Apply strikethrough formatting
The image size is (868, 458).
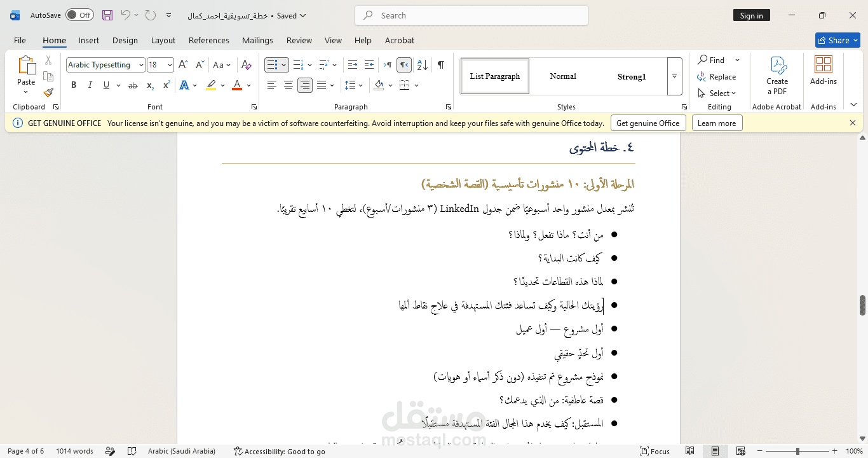click(x=133, y=85)
